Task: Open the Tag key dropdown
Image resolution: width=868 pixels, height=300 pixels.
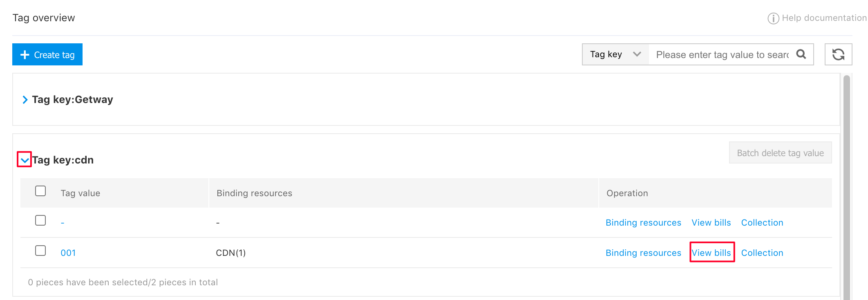Action: pyautogui.click(x=615, y=54)
